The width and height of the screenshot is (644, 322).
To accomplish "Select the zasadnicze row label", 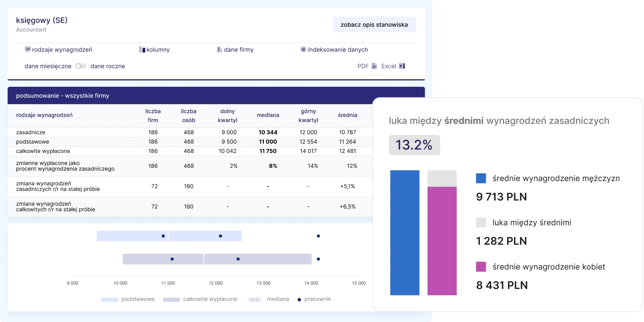I will [x=30, y=132].
